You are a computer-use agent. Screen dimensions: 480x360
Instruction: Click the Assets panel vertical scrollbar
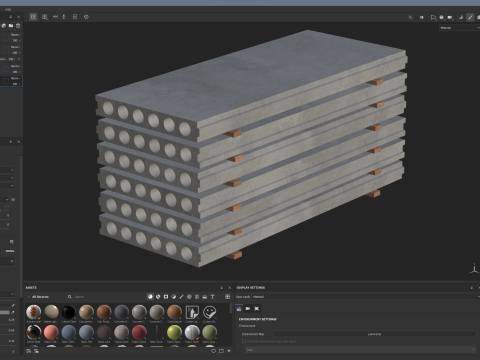[230, 308]
